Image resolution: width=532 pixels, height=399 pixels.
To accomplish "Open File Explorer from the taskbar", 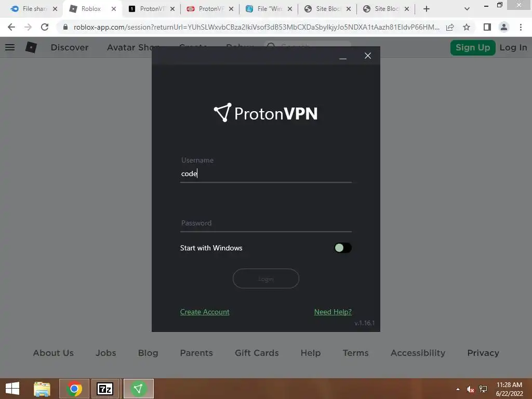I will click(x=42, y=389).
